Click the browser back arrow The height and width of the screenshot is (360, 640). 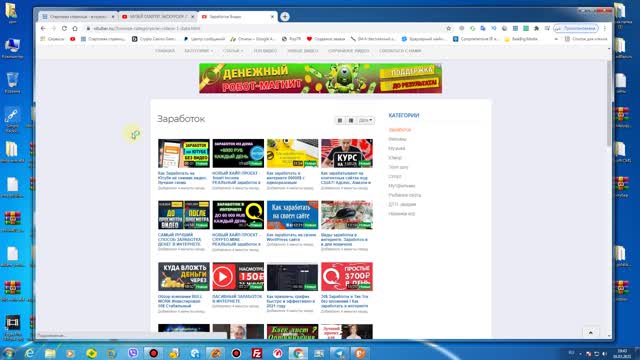43,28
